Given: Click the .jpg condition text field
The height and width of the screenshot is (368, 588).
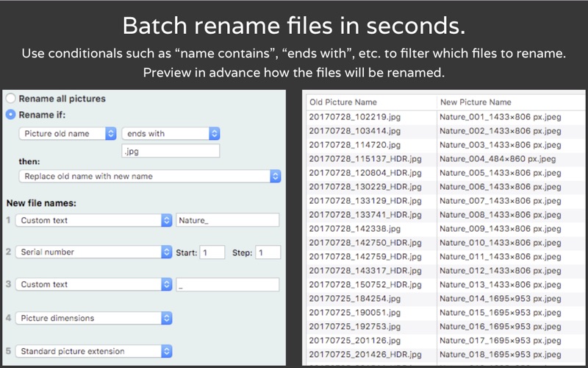Looking at the screenshot, I should (171, 152).
